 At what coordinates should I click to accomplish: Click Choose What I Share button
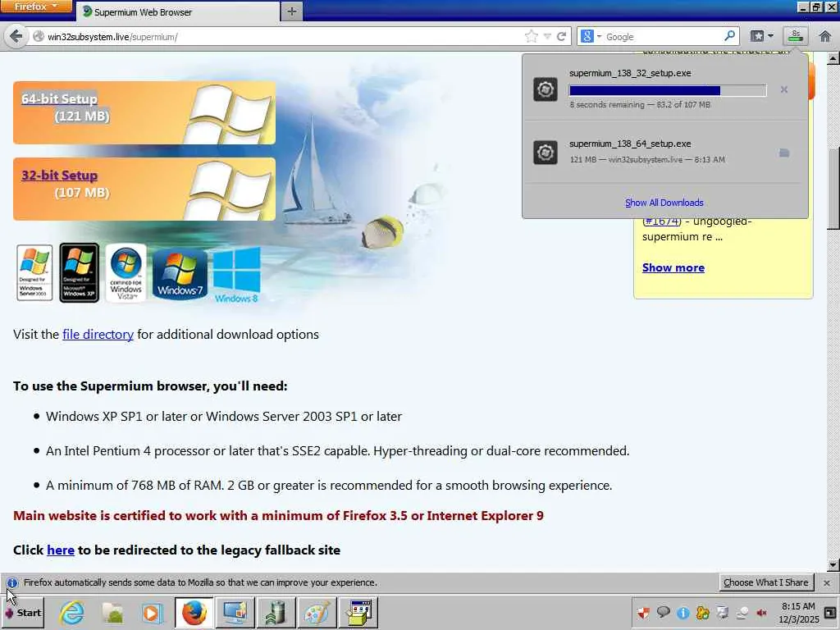point(765,582)
